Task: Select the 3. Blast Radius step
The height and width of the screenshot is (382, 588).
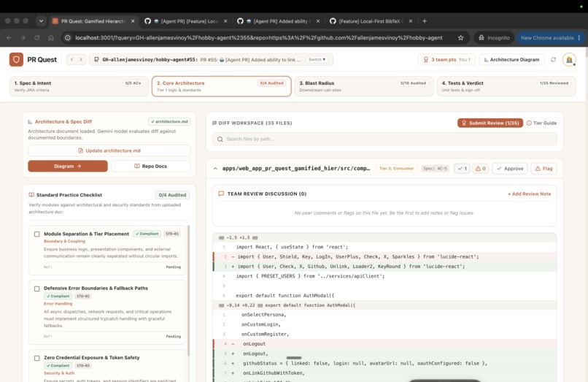Action: (x=364, y=86)
